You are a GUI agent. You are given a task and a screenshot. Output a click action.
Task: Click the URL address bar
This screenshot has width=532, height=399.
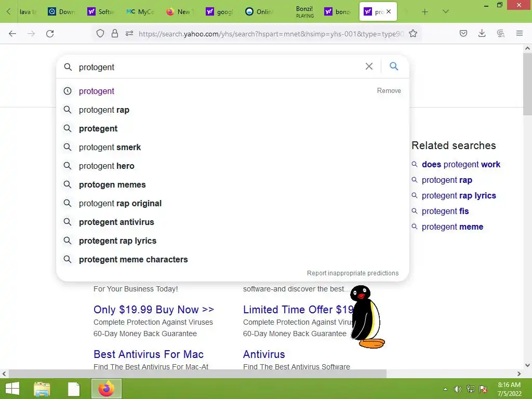coord(271,34)
